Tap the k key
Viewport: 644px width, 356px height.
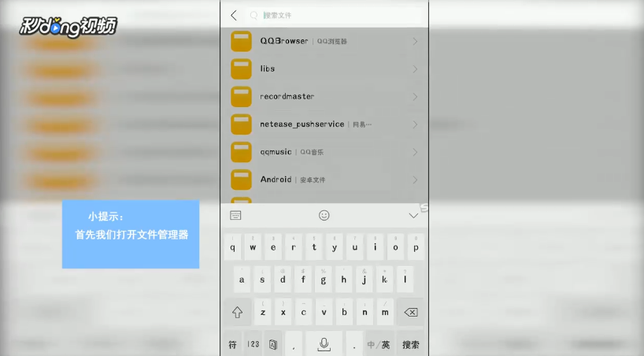[384, 280]
